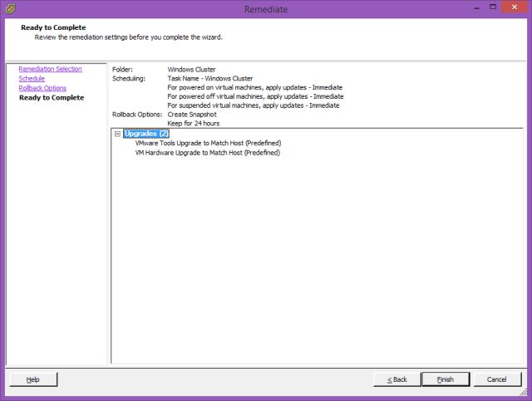Go back with the Back button

(397, 379)
